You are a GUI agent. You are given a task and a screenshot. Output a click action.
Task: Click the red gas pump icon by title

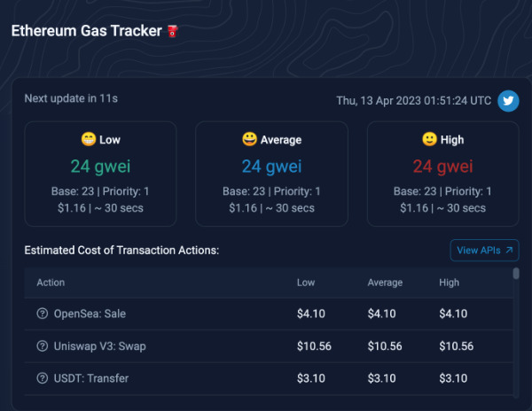pos(173,31)
